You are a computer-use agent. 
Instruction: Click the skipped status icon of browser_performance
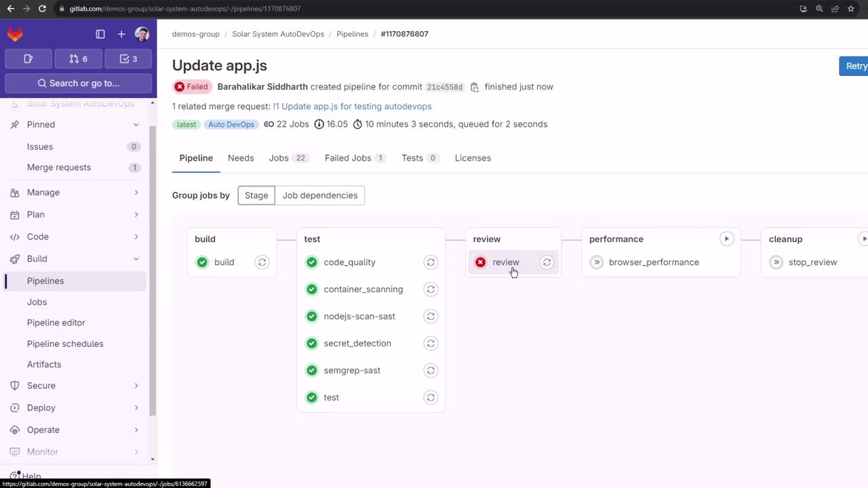coord(597,262)
